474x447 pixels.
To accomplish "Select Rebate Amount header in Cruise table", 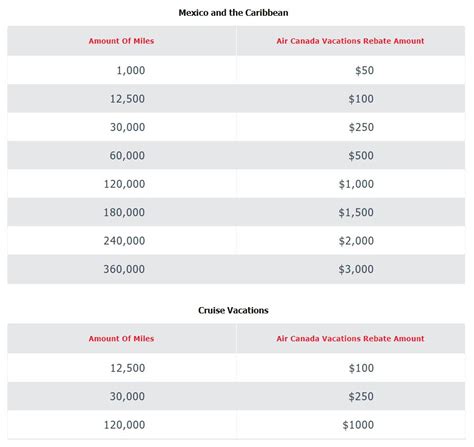I will pos(350,339).
